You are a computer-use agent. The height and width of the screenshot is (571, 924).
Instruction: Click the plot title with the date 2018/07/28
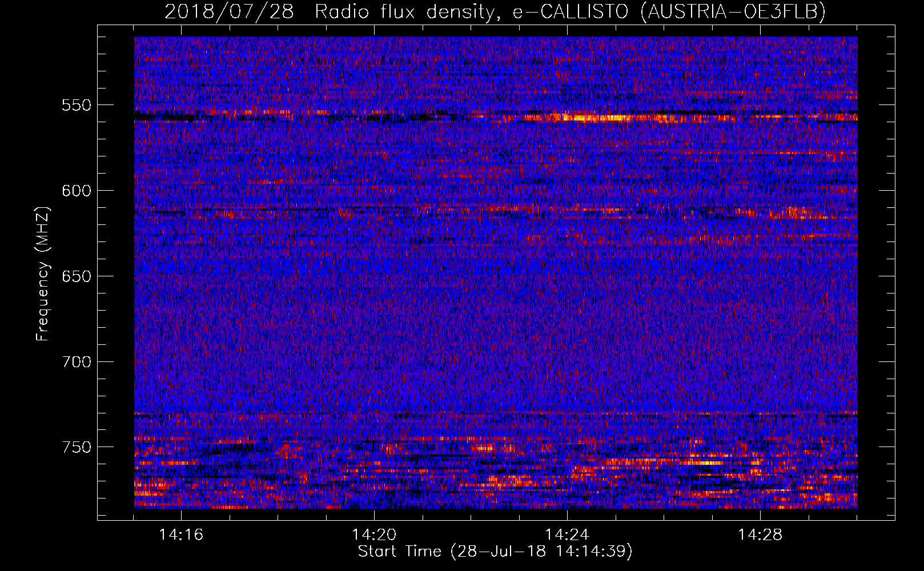(495, 12)
